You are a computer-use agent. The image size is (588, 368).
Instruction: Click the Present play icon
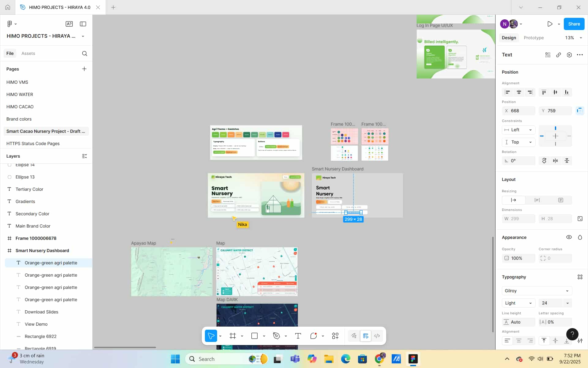550,24
